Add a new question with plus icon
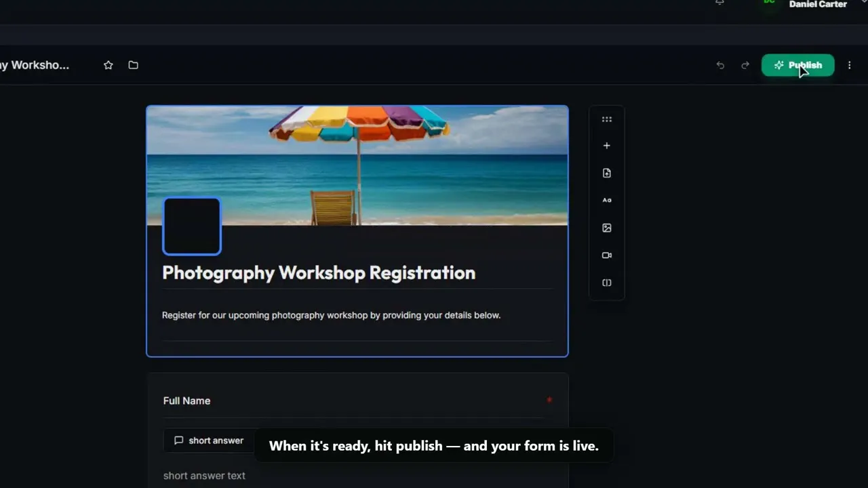 click(607, 146)
